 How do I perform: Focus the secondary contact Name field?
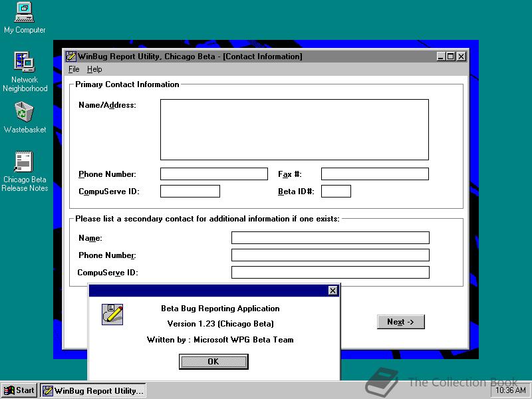click(x=331, y=238)
